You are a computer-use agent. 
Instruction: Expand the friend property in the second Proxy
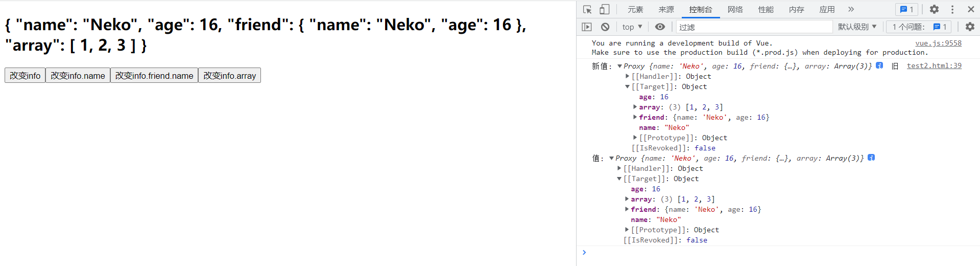pos(627,209)
